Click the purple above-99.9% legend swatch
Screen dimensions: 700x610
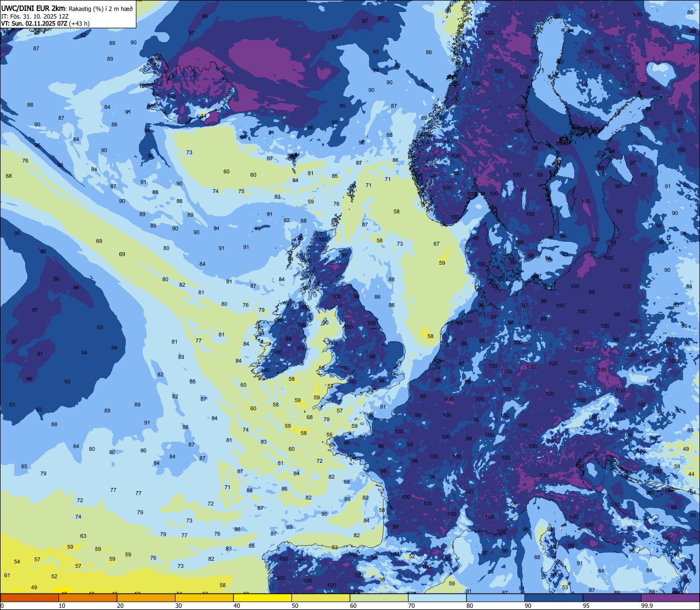pyautogui.click(x=670, y=597)
